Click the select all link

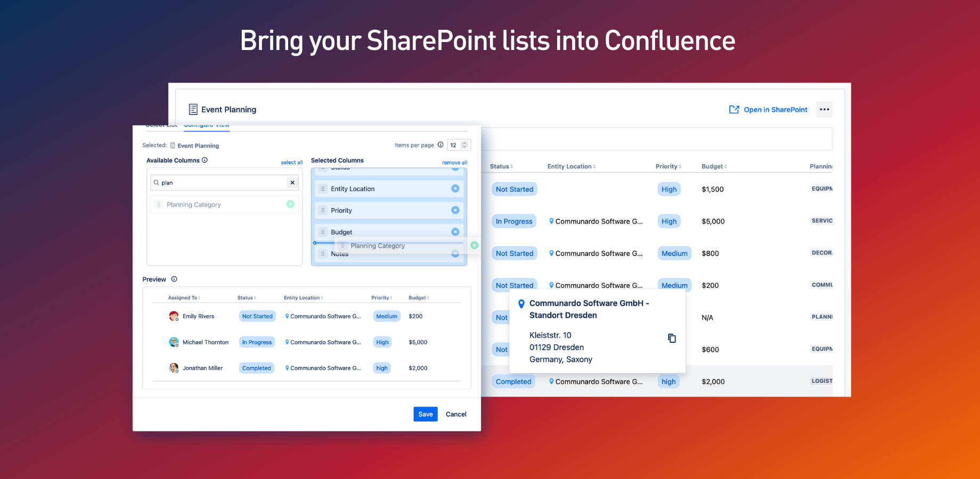click(291, 162)
